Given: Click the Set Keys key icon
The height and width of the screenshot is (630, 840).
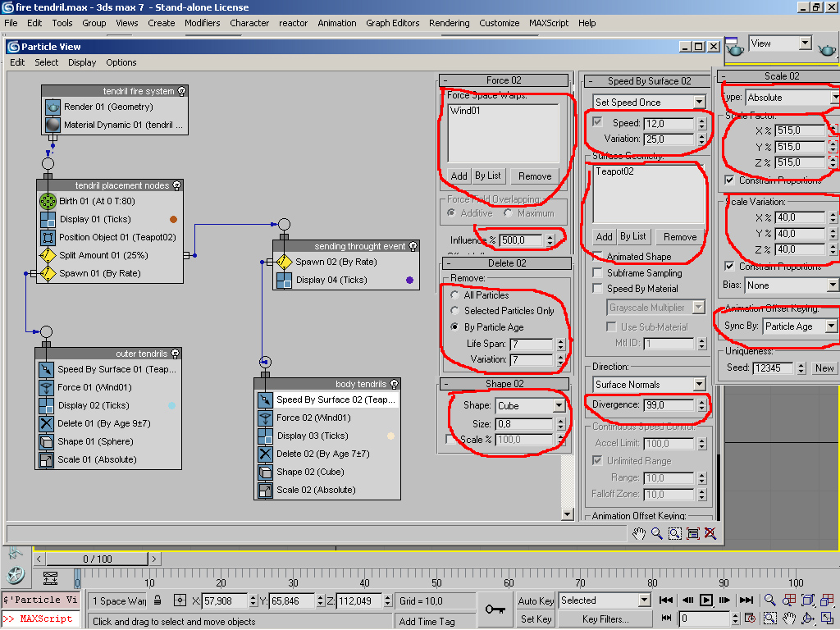Looking at the screenshot, I should point(495,609).
